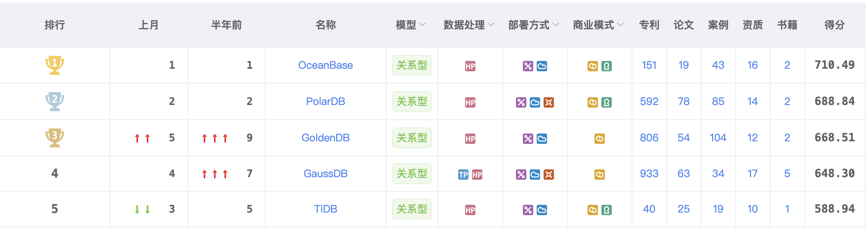This screenshot has height=229, width=868.
Task: Click the HP icon in OceanBase row
Action: [x=470, y=66]
